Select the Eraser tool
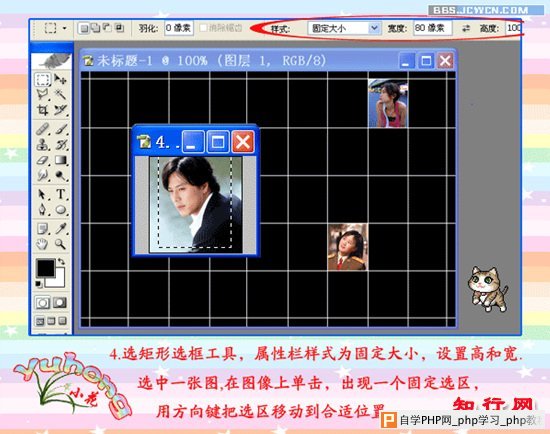The width and height of the screenshot is (550, 434). click(43, 160)
